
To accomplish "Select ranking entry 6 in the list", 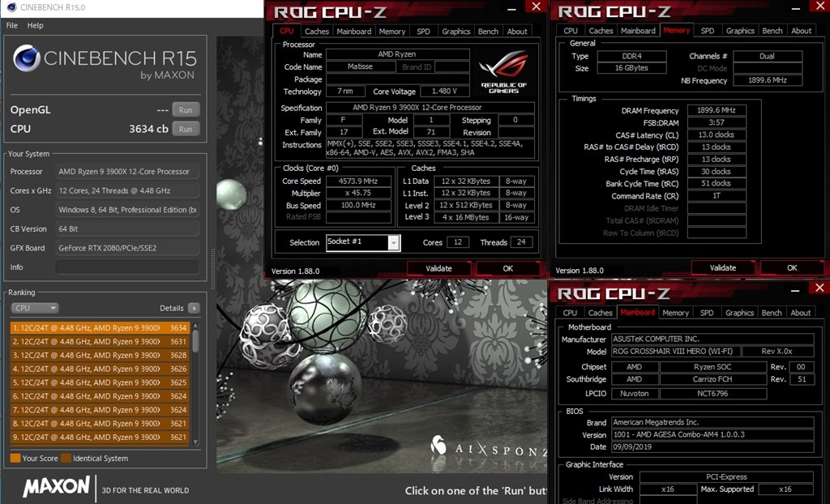I will pyautogui.click(x=100, y=396).
